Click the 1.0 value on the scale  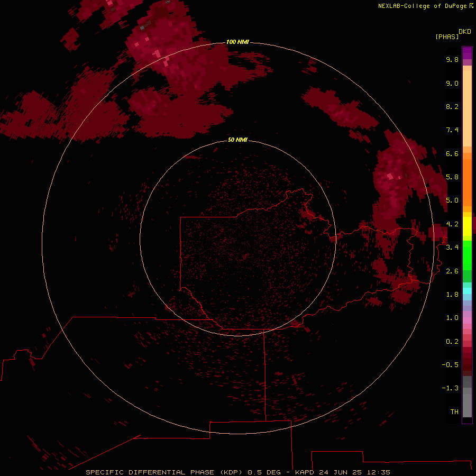[x=452, y=318]
